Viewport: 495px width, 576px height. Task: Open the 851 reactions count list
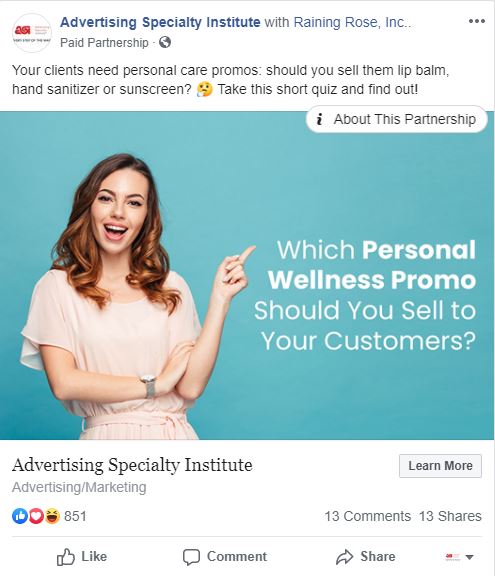tap(75, 516)
